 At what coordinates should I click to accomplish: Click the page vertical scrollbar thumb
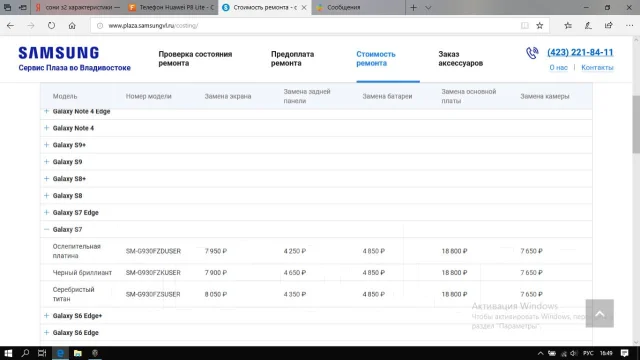(x=636, y=124)
